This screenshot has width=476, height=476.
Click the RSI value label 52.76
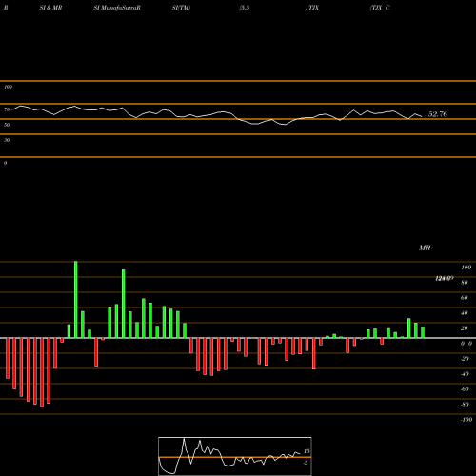(x=438, y=114)
